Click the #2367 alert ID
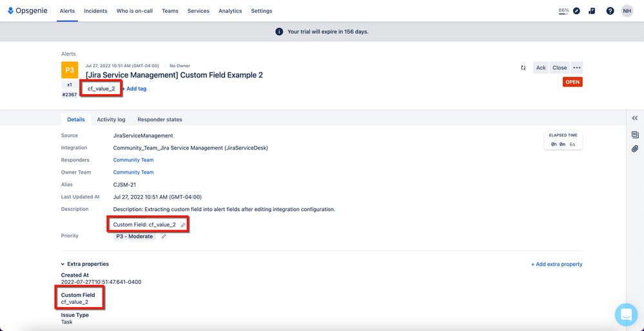Viewport: 644px width, 331px height. click(70, 95)
